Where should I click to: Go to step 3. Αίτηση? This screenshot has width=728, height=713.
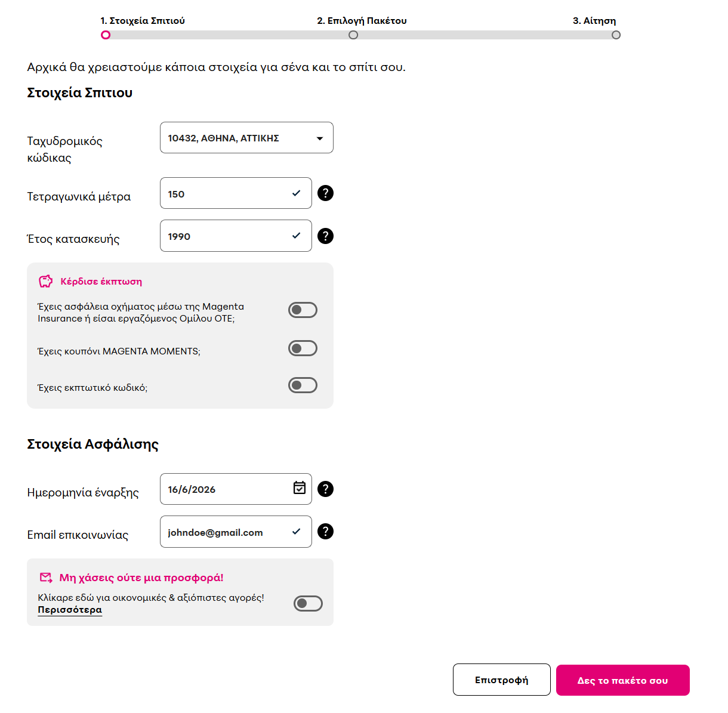coord(594,21)
